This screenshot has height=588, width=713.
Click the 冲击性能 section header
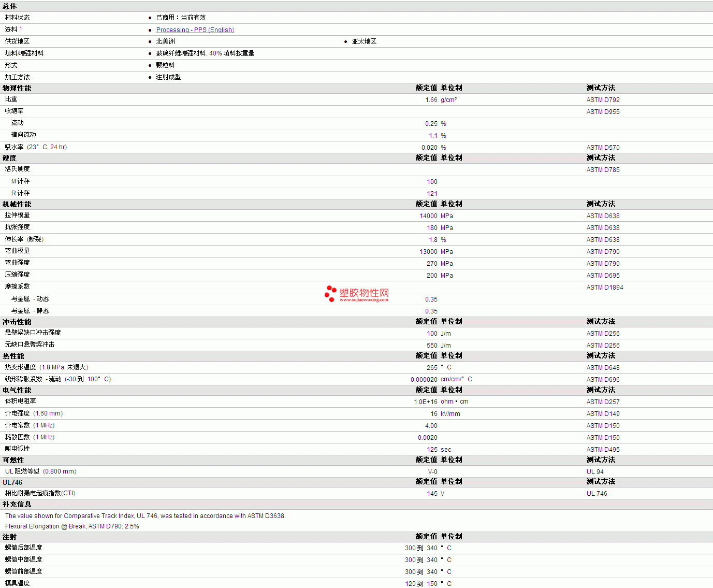pyautogui.click(x=17, y=322)
